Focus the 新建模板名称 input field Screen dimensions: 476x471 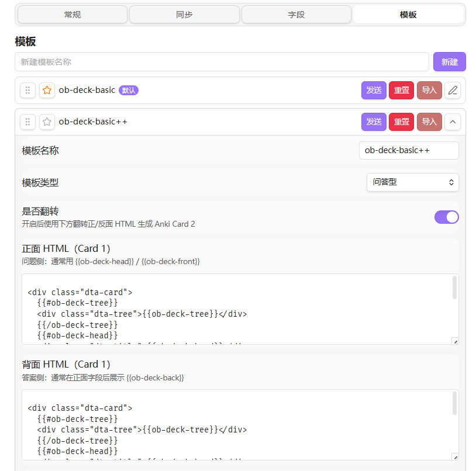(x=222, y=62)
